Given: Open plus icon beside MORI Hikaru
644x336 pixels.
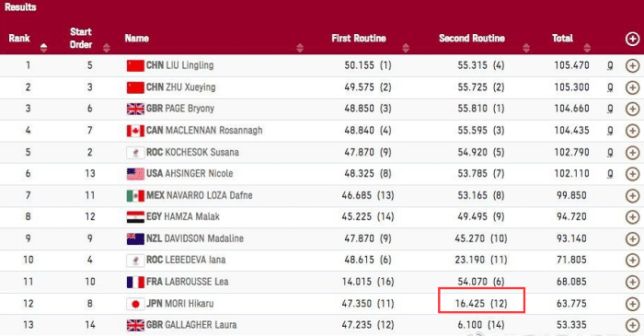Looking at the screenshot, I should (x=633, y=304).
